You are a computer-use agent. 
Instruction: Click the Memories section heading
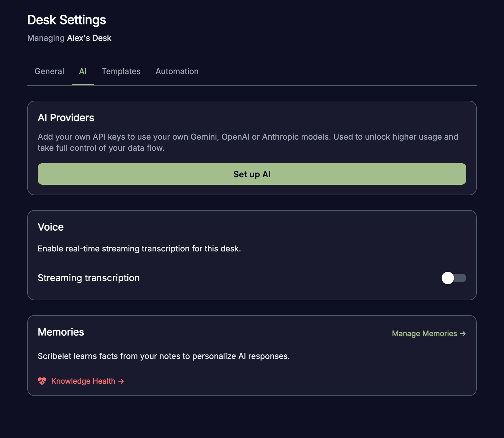61,332
